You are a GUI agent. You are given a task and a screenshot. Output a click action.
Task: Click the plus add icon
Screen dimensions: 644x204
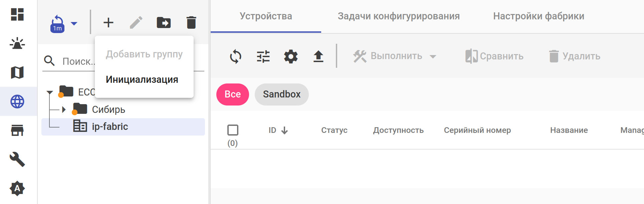pyautogui.click(x=109, y=23)
